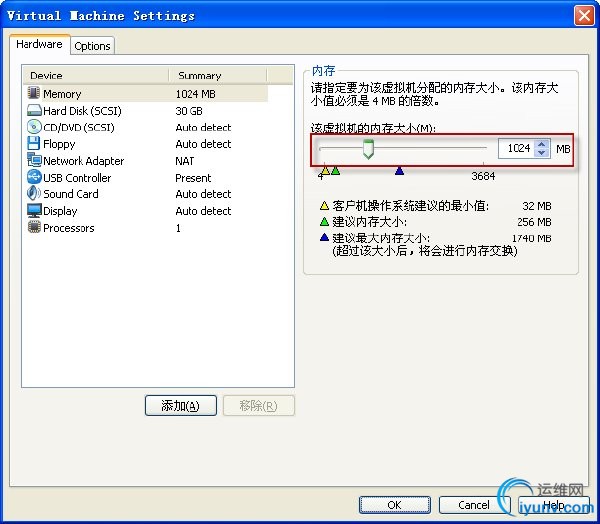Click Auto detect in the CD/DVD row
Image resolution: width=600 pixels, height=524 pixels.
(x=203, y=127)
